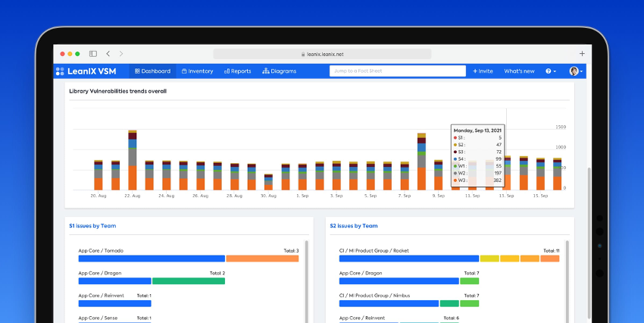The image size is (644, 323).
Task: Open the help question mark menu
Action: [x=550, y=71]
